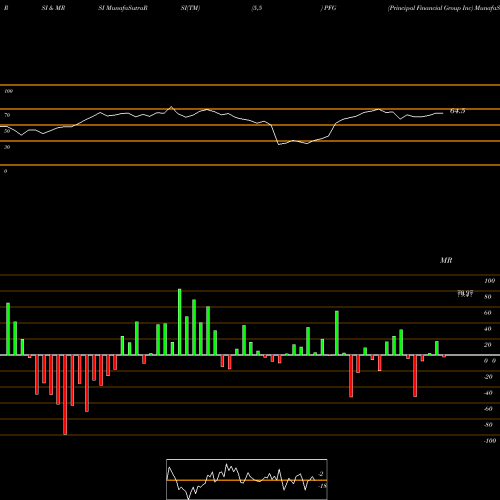Click the longest red MR bar

[65, 395]
